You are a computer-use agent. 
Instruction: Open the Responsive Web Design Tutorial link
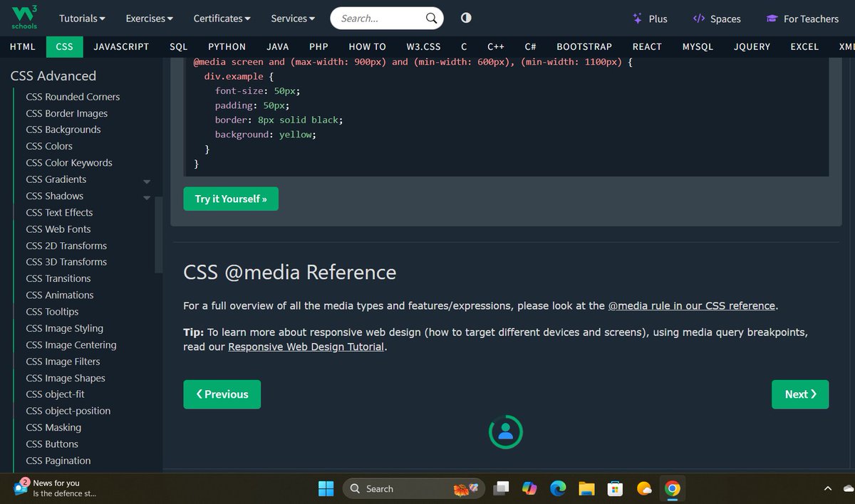click(306, 347)
